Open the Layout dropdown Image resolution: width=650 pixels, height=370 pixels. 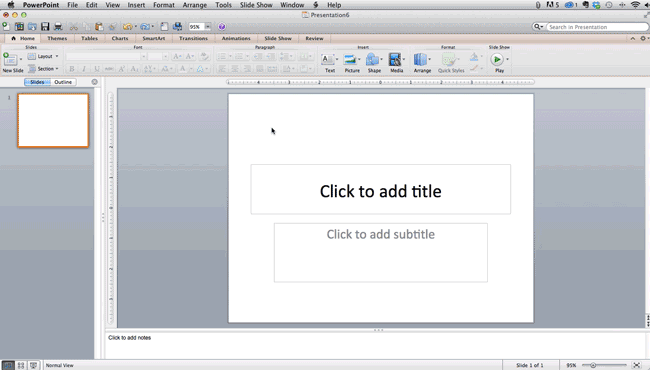click(x=43, y=56)
